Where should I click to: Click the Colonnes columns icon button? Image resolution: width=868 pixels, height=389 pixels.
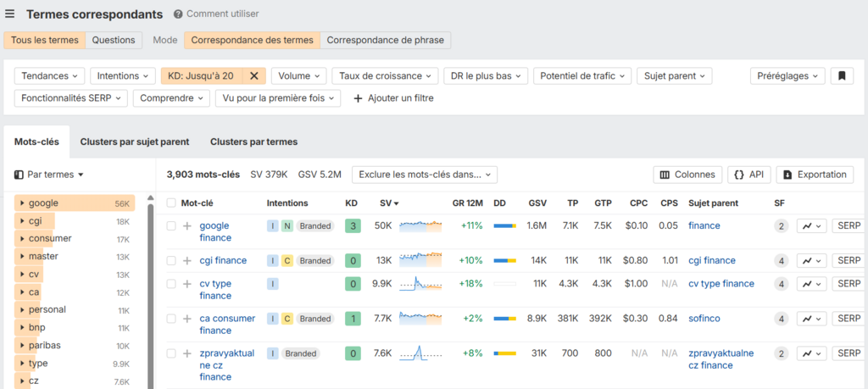687,175
